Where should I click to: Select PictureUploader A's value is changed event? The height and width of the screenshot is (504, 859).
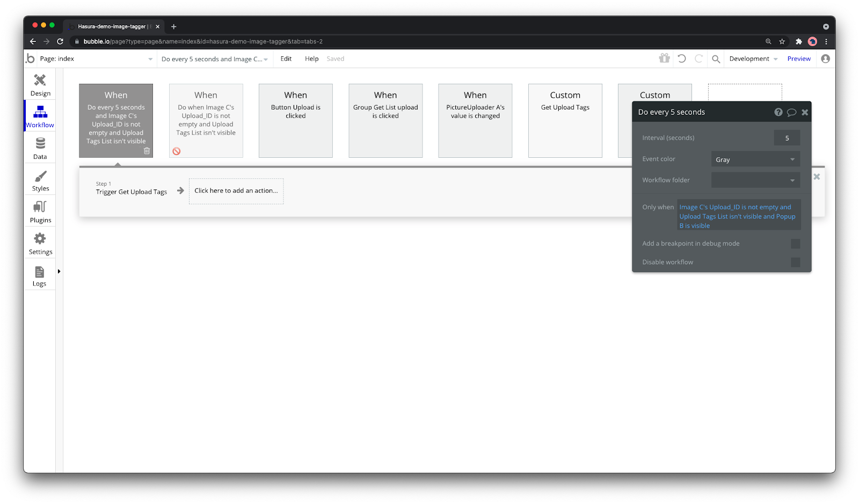[x=475, y=121]
